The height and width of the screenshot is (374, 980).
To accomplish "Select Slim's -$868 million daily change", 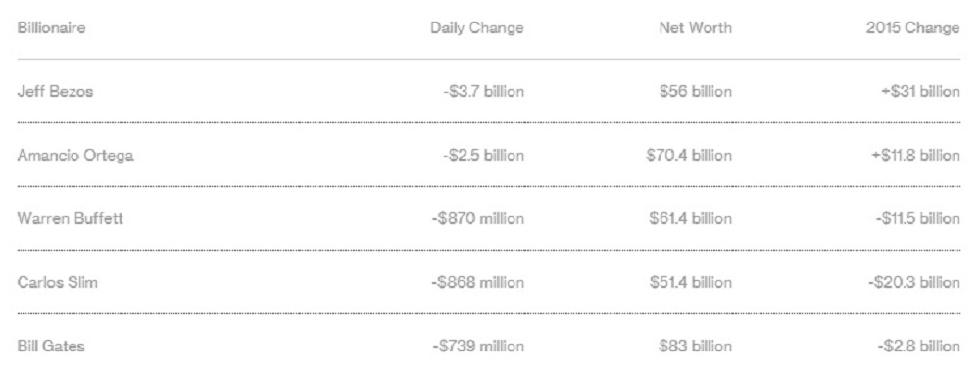I will (477, 283).
